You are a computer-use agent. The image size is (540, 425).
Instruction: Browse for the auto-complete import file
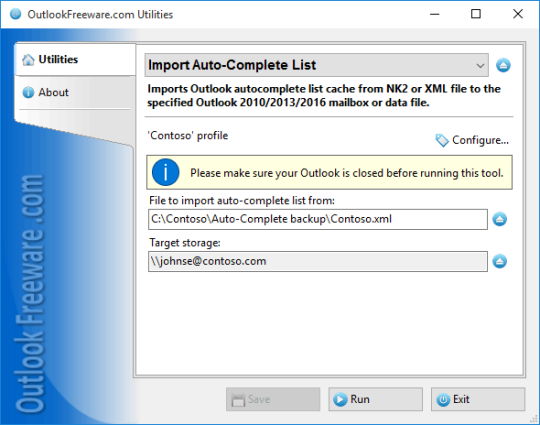pos(499,219)
